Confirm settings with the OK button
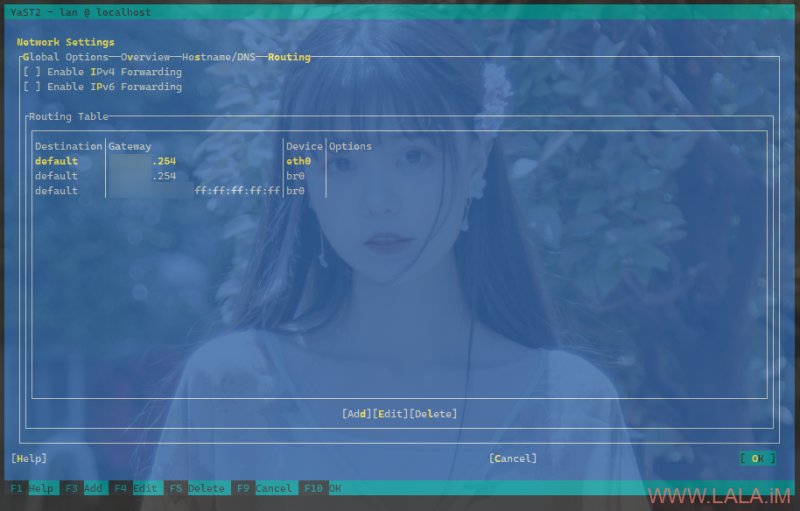Viewport: 800px width, 511px height. pyautogui.click(x=758, y=458)
